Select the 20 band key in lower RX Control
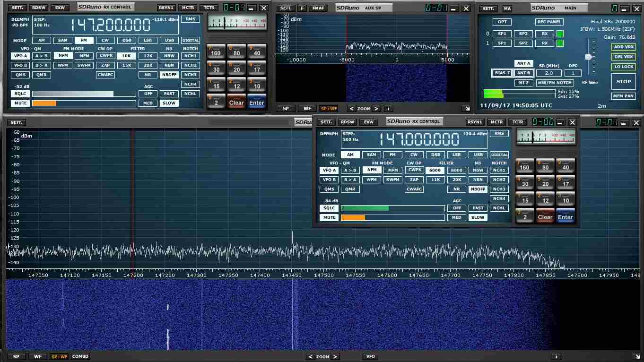 [x=545, y=182]
